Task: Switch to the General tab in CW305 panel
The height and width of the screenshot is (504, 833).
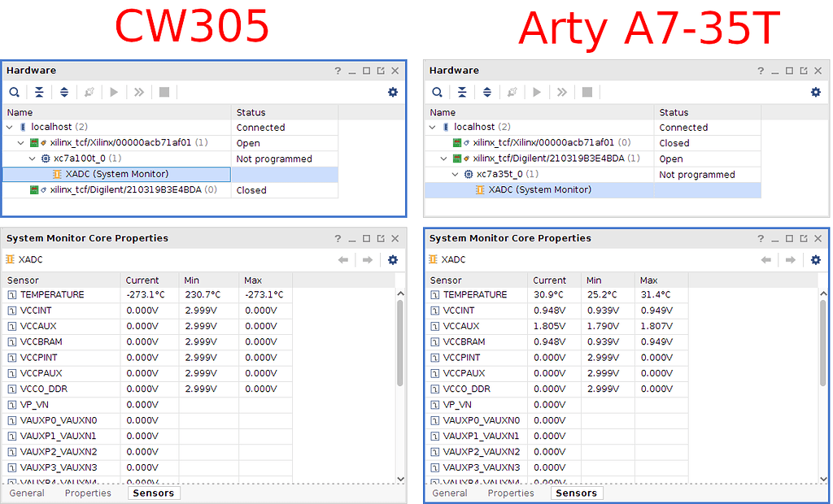Action: point(27,493)
